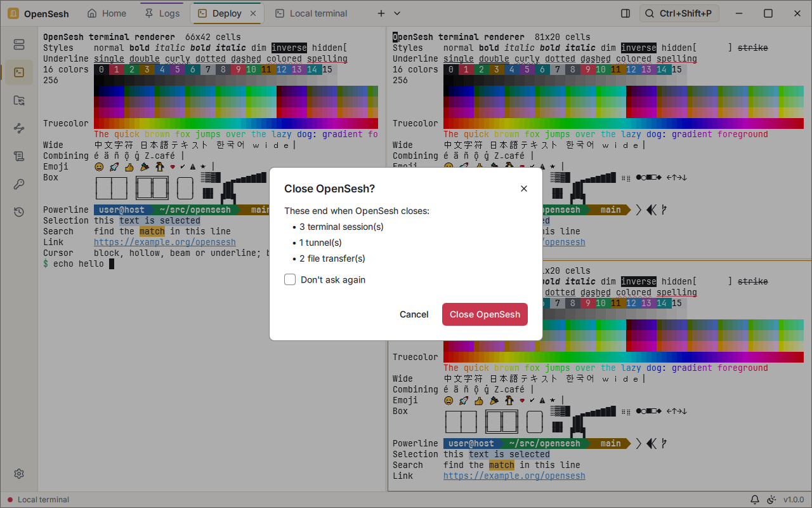The width and height of the screenshot is (812, 508).
Task: Click '66x42 cells' in the 66x42 pane header
Action: pyautogui.click(x=213, y=37)
